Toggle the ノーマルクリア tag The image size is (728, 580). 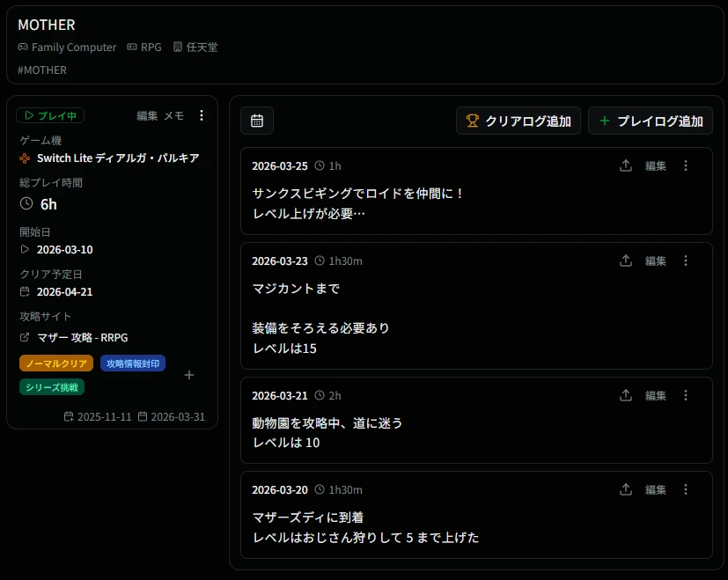coord(55,362)
